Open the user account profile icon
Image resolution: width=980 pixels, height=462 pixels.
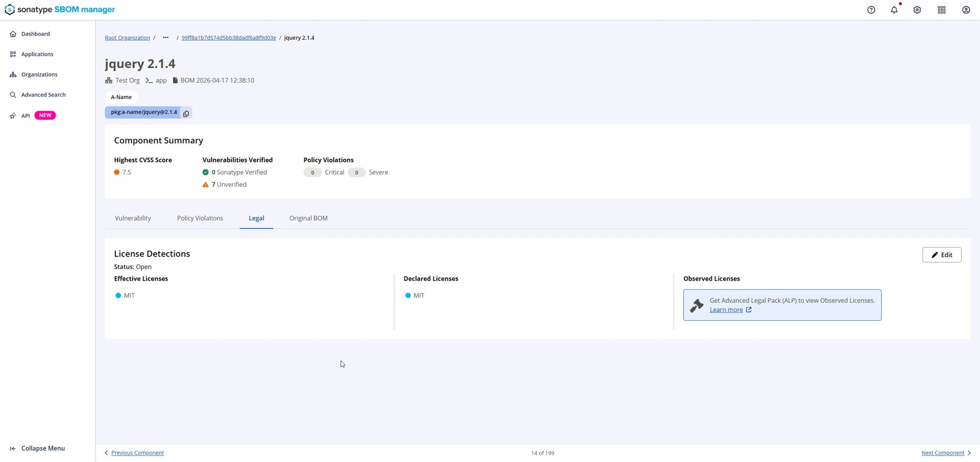point(966,10)
